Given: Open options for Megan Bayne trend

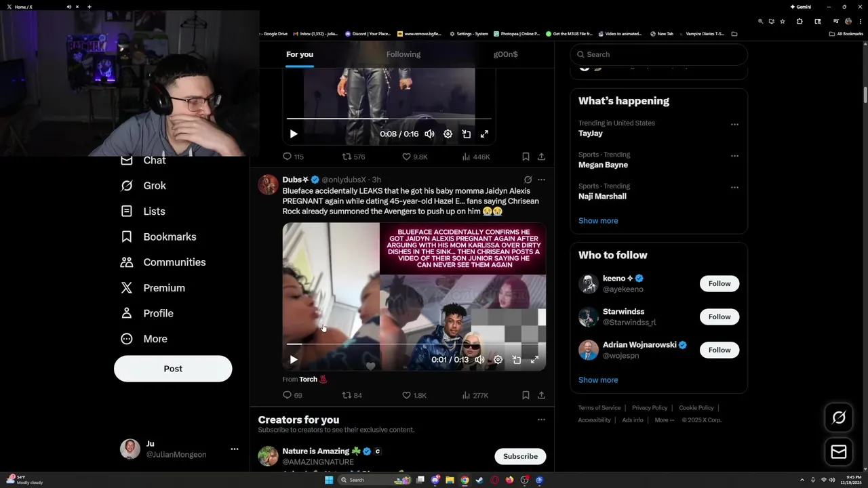Looking at the screenshot, I should 734,156.
